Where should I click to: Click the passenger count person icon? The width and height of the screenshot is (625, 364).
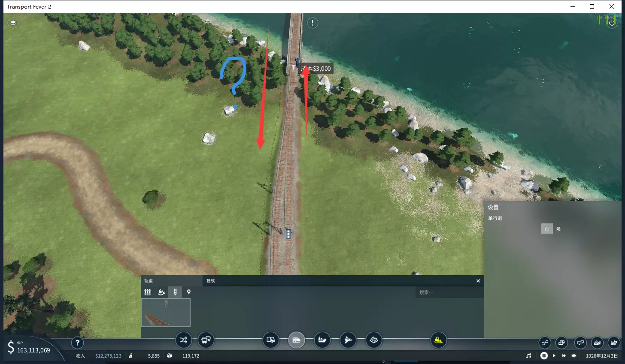click(x=130, y=355)
